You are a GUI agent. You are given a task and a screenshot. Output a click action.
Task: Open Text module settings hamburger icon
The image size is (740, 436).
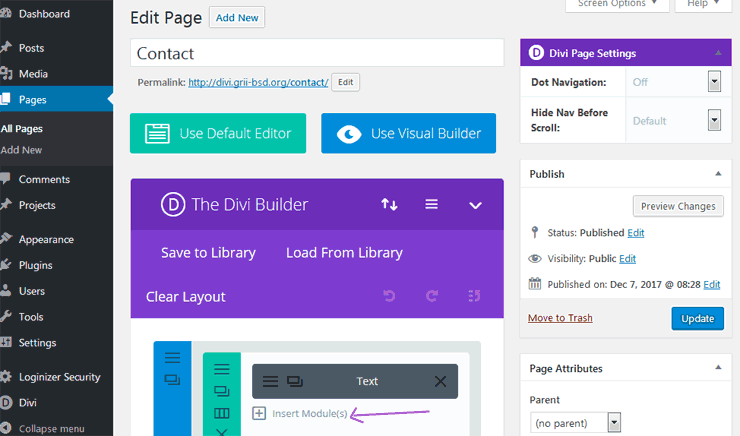[270, 381]
